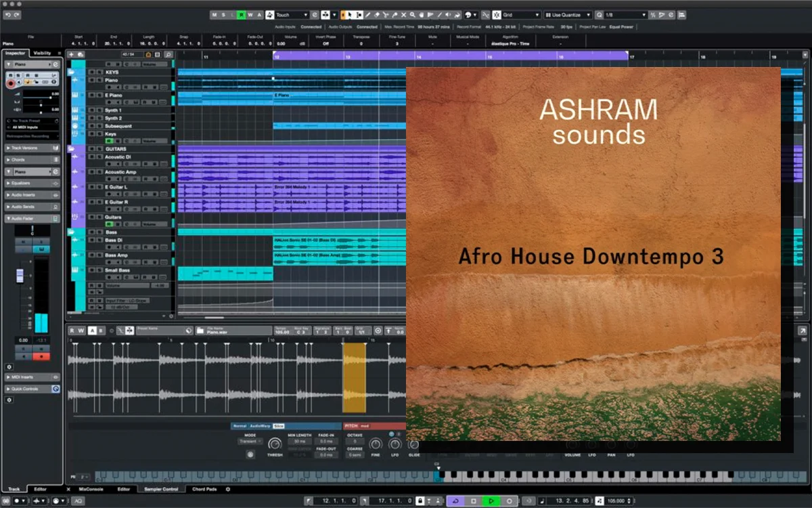The height and width of the screenshot is (508, 812).
Task: Click the orange highlighted slice in the waveform
Action: (354, 377)
